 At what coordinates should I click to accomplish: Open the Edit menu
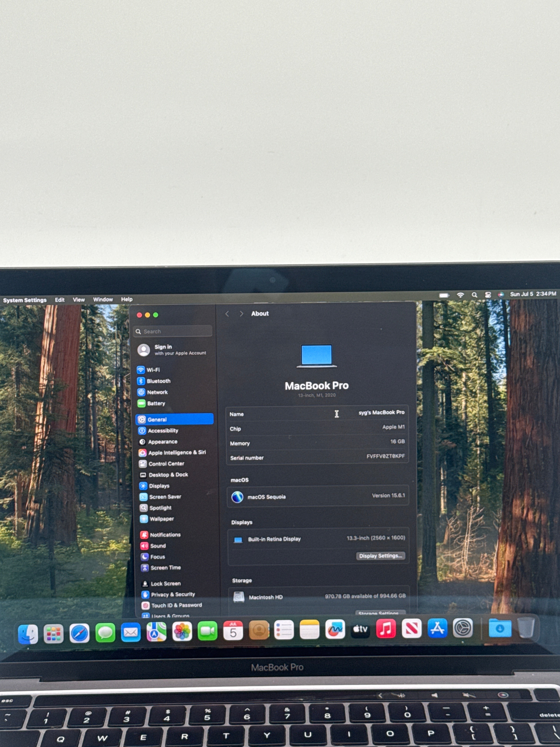tap(60, 300)
